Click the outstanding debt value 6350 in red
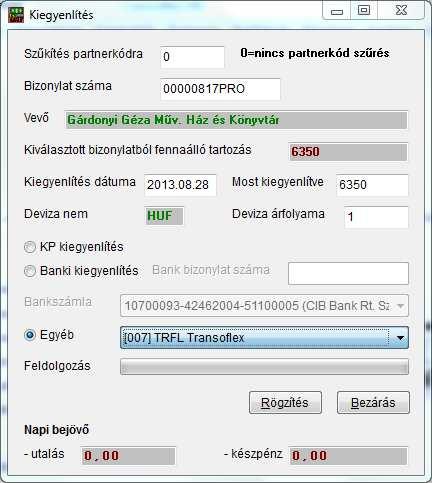 tap(348, 152)
